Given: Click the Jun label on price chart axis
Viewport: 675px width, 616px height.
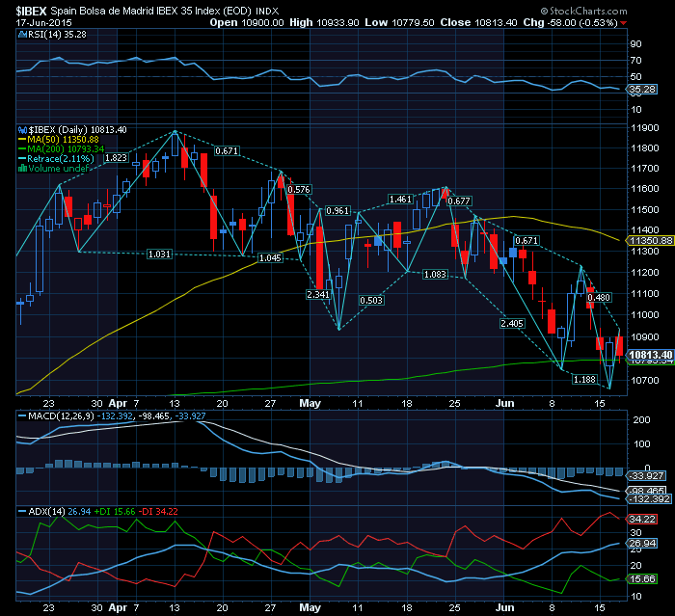Looking at the screenshot, I should (504, 403).
